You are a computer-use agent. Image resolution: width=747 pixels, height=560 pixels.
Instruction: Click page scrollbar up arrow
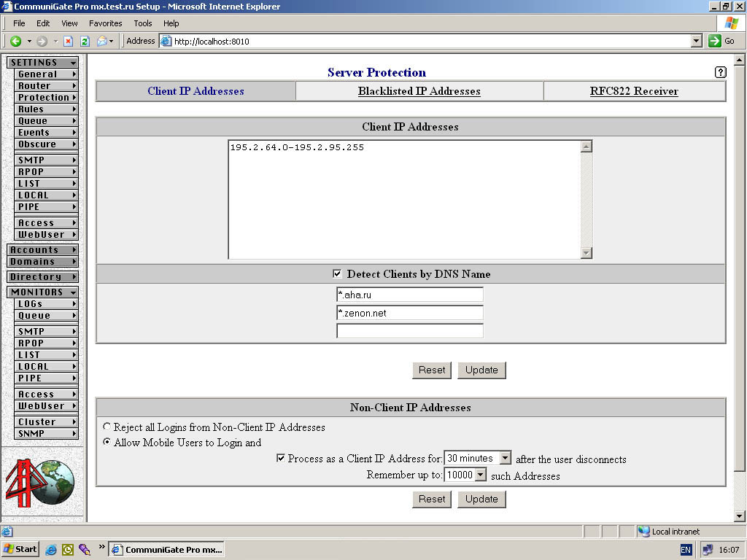point(740,60)
